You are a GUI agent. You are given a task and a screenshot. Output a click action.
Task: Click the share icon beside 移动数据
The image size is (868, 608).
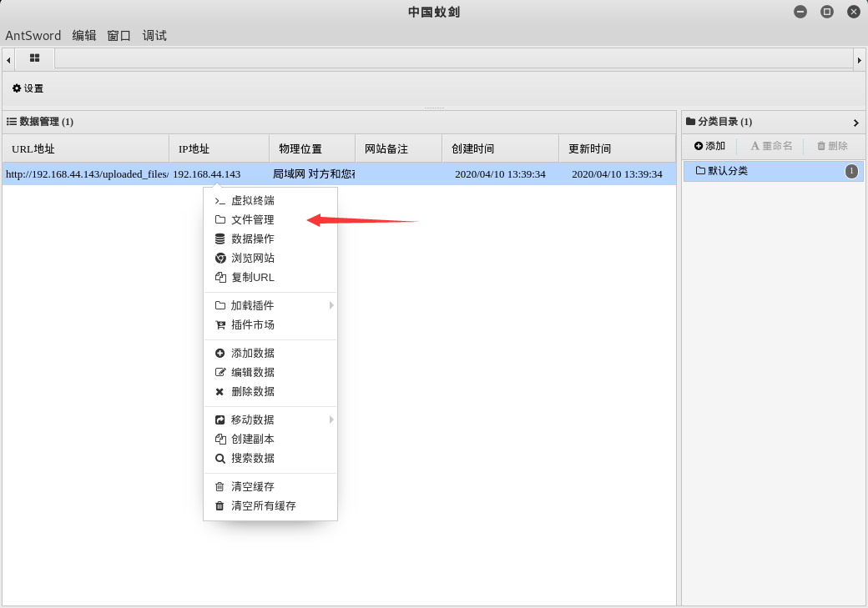tap(220, 420)
